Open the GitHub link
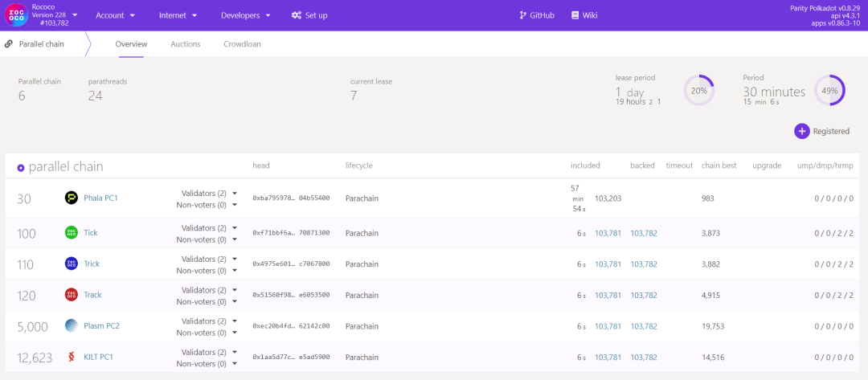The image size is (868, 380). pyautogui.click(x=536, y=15)
